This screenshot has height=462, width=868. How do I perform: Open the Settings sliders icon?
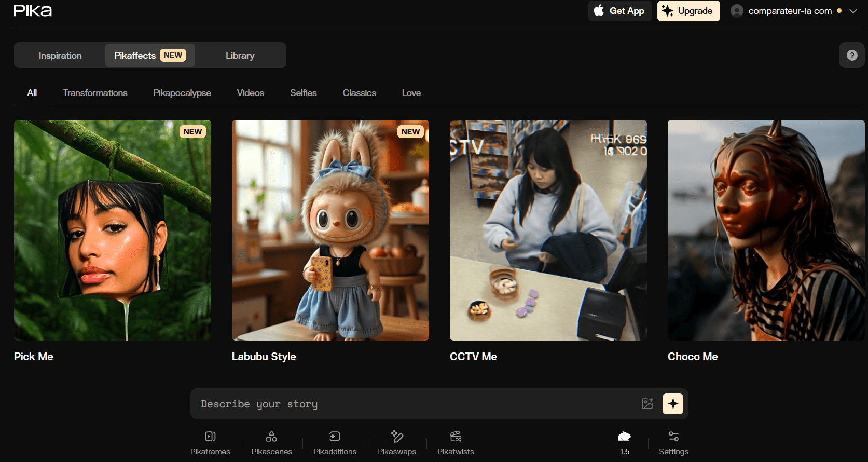[673, 437]
